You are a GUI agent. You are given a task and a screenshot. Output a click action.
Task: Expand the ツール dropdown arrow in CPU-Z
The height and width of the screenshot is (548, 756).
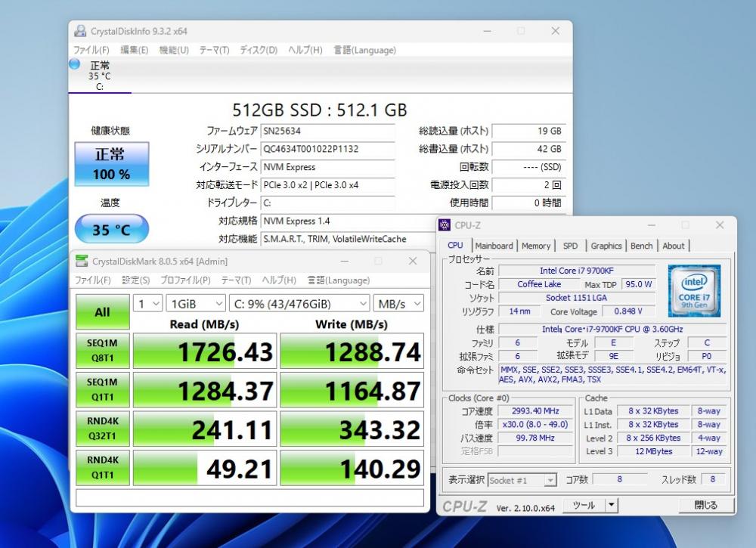pos(612,505)
